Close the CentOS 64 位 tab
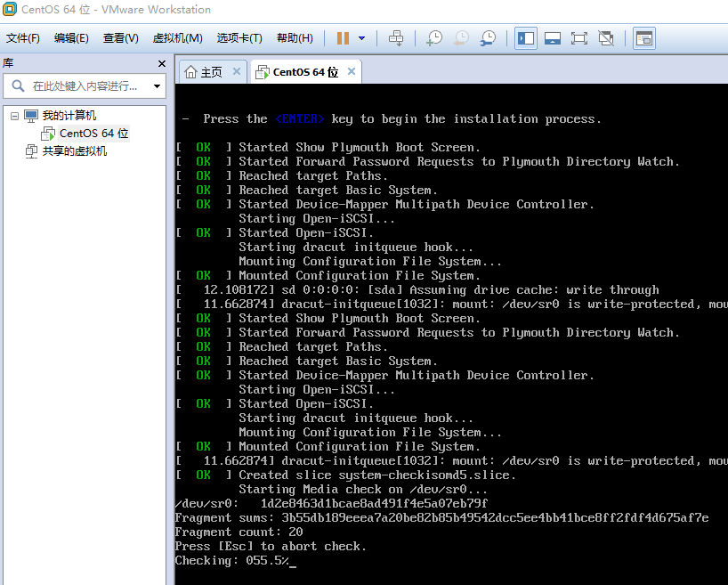 [x=352, y=71]
